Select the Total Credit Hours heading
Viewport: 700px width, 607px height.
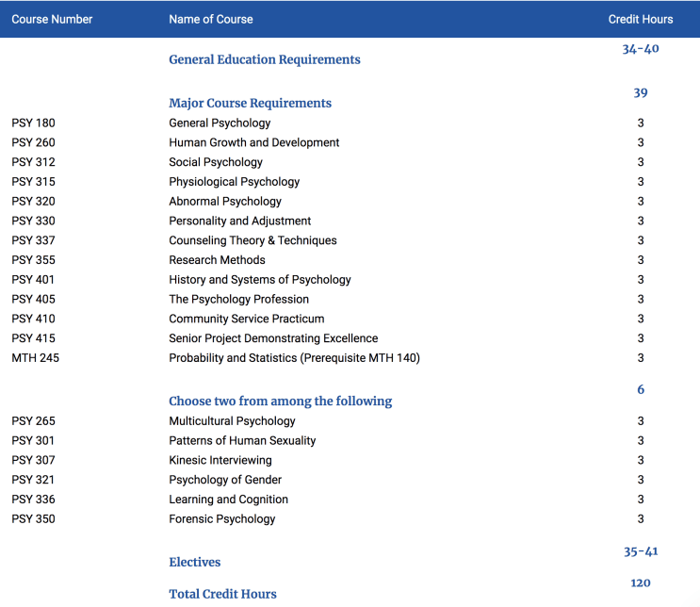pyautogui.click(x=222, y=594)
